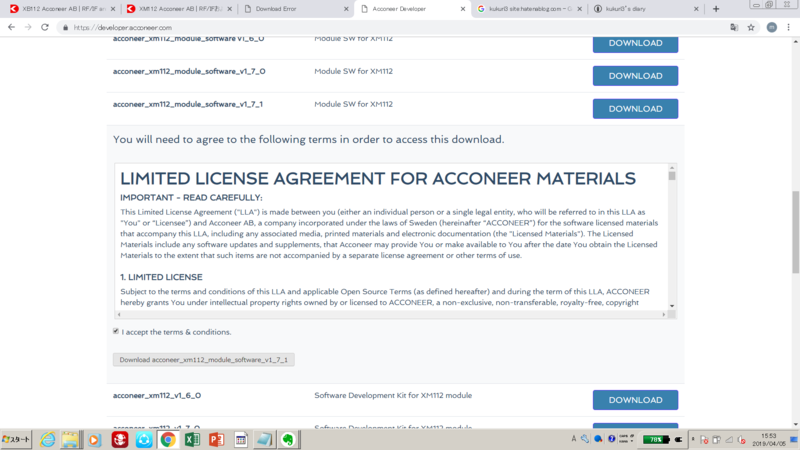Click the page vertical scrollbar thumb
Viewport: 800px width, 450px height.
pyautogui.click(x=795, y=232)
